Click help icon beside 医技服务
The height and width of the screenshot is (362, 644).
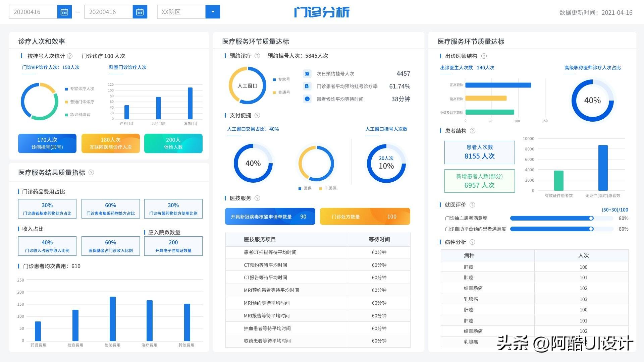(257, 198)
